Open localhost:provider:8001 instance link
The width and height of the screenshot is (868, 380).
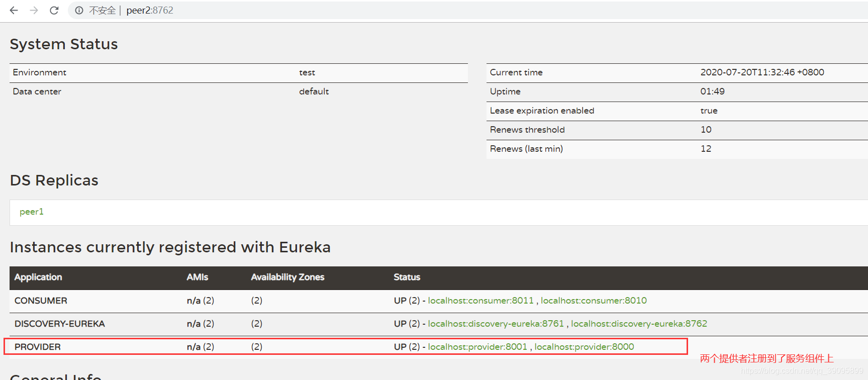point(477,347)
